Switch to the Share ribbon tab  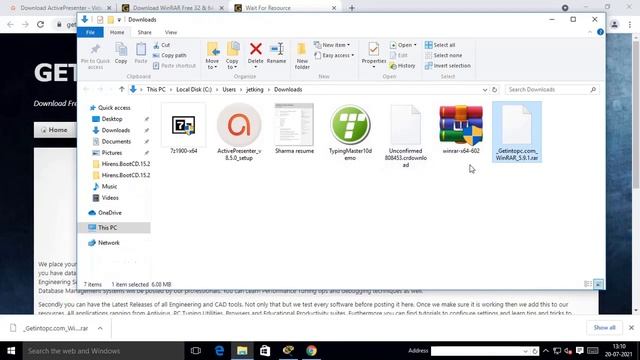point(144,32)
